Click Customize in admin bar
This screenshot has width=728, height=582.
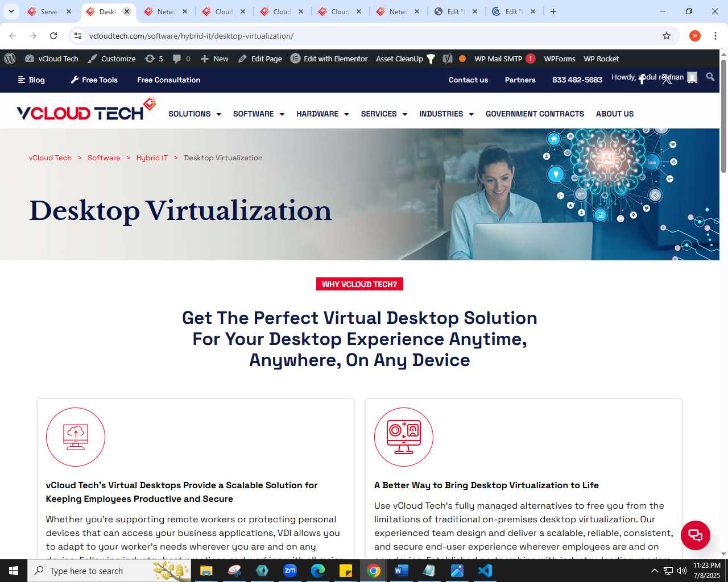[111, 59]
